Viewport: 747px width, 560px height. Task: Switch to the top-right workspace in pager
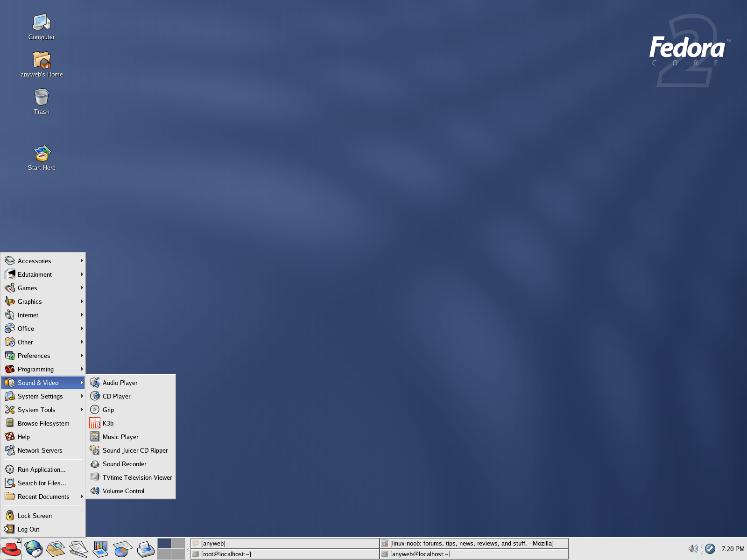[178, 543]
